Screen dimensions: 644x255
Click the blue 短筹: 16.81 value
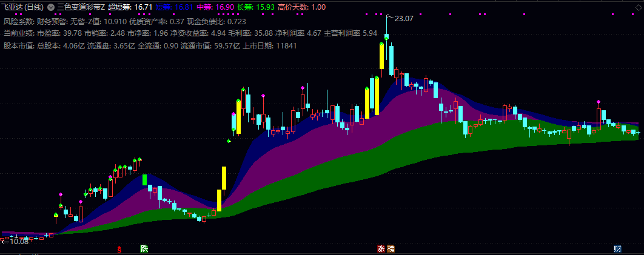175,7
